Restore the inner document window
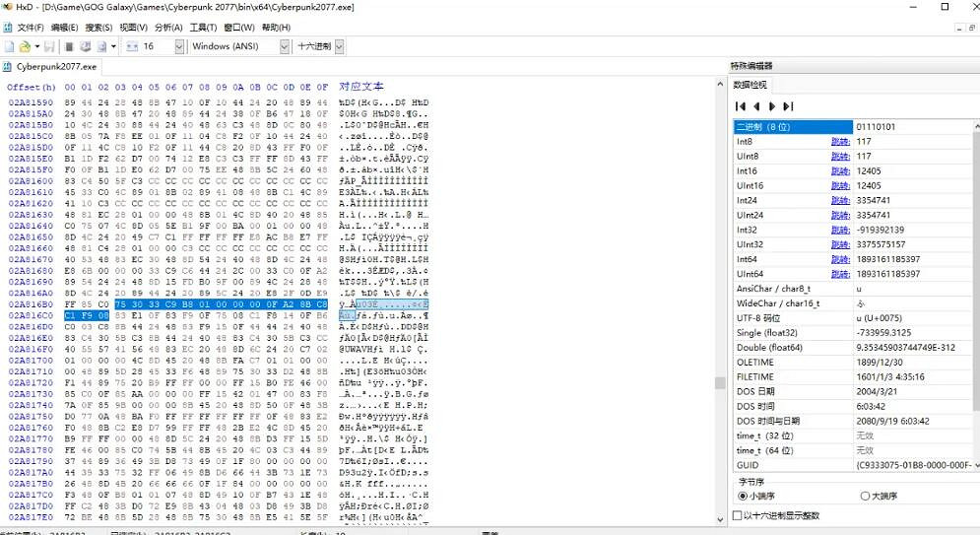 972,29
